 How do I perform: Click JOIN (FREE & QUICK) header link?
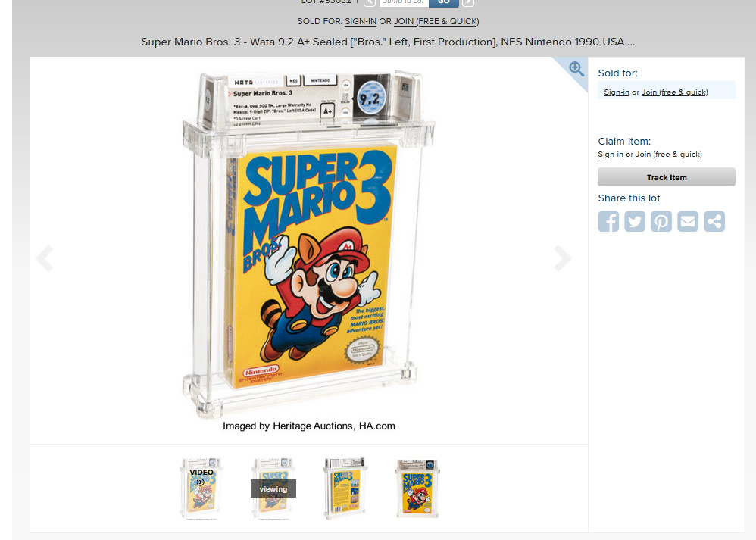coord(436,21)
